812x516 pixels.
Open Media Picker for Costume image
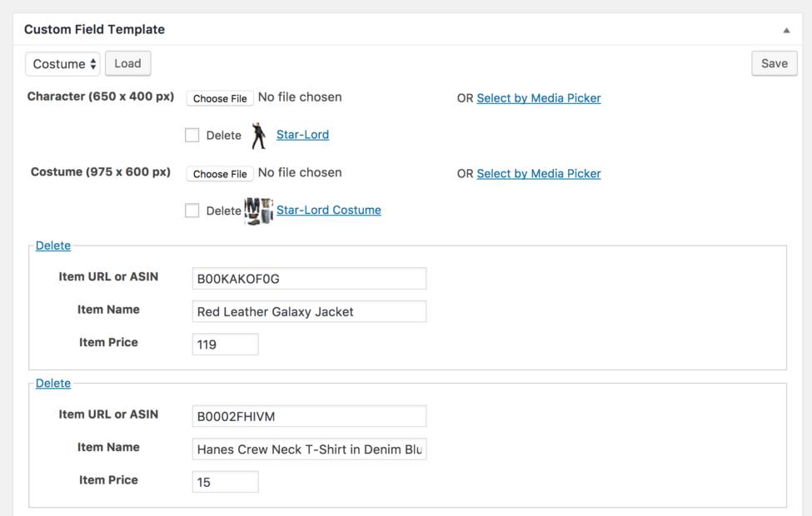(539, 173)
